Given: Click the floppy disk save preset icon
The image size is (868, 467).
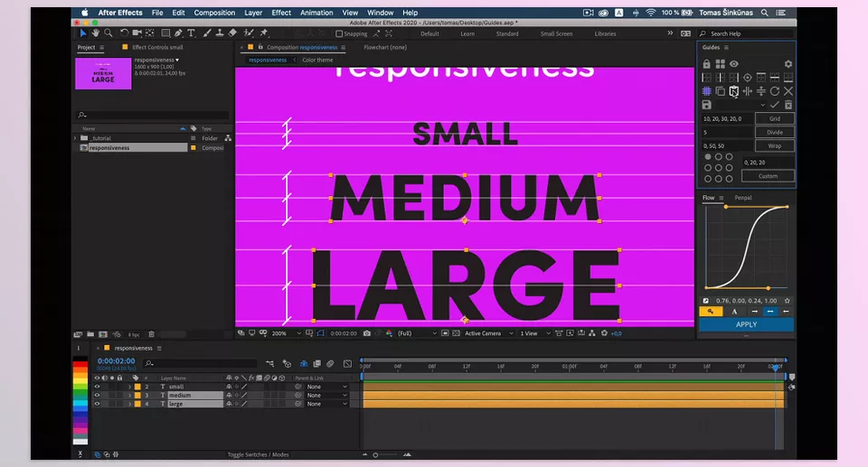Looking at the screenshot, I should [707, 105].
